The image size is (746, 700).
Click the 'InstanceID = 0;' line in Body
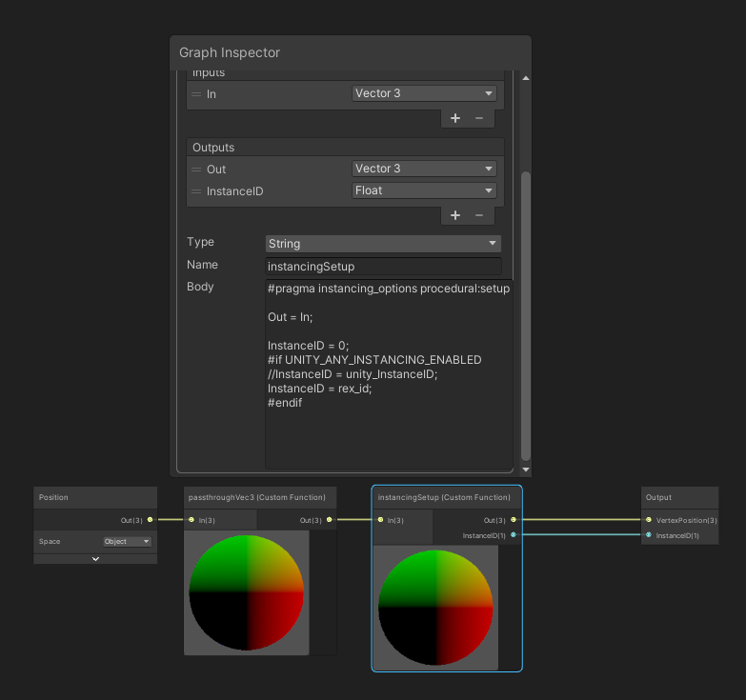tap(309, 346)
